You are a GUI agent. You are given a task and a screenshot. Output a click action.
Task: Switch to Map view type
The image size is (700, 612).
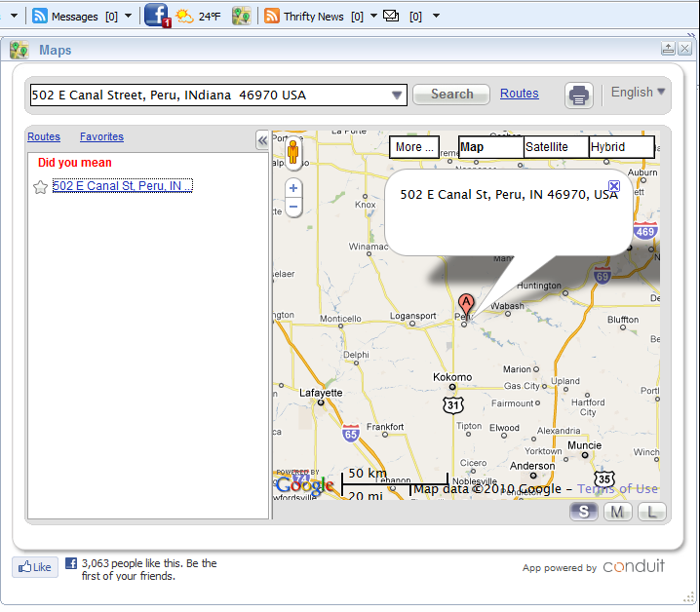coord(491,147)
